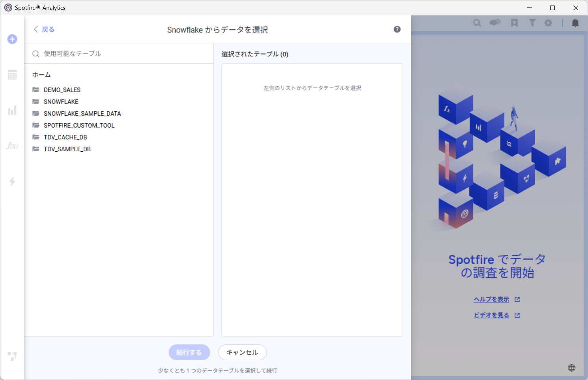The image size is (588, 380).
Task: Open the f(x) analytics sidebar icon
Action: tap(12, 146)
